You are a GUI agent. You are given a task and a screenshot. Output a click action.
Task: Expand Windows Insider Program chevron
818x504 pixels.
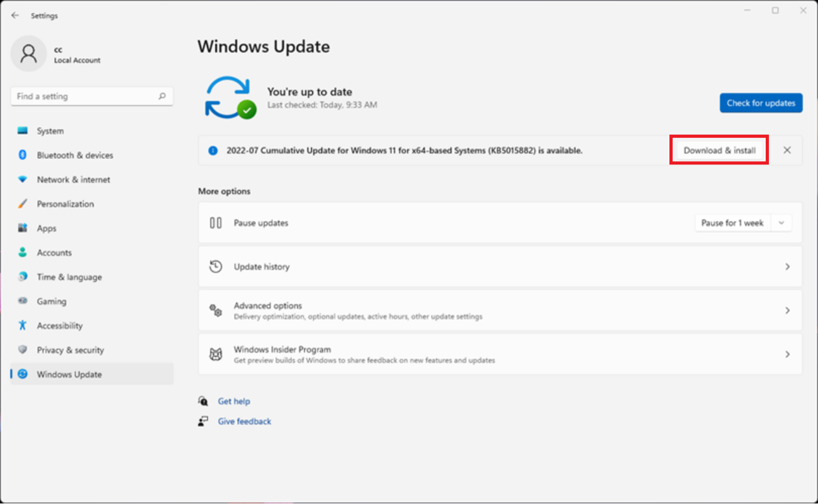coord(787,354)
